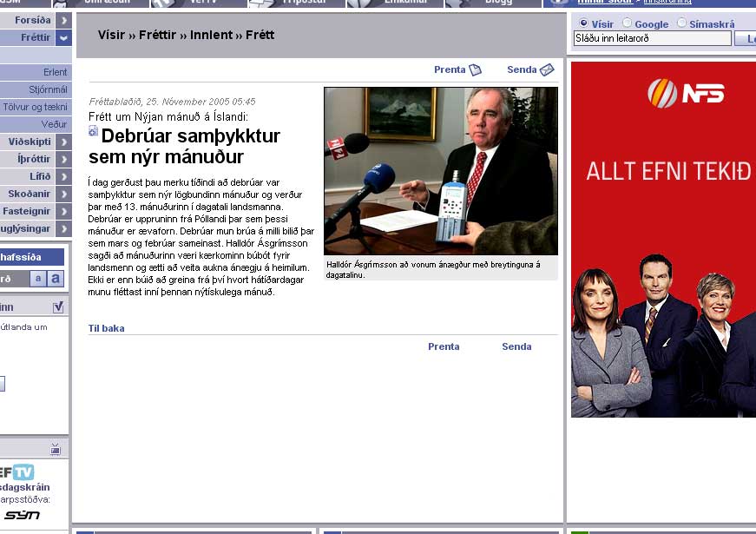Click the checkmark icon in the left sidebar

tap(58, 307)
